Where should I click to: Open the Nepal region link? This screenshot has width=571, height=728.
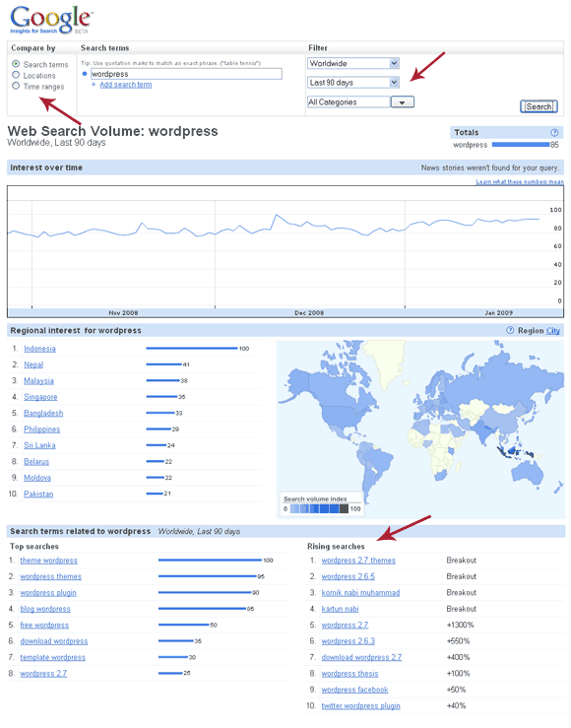(33, 364)
